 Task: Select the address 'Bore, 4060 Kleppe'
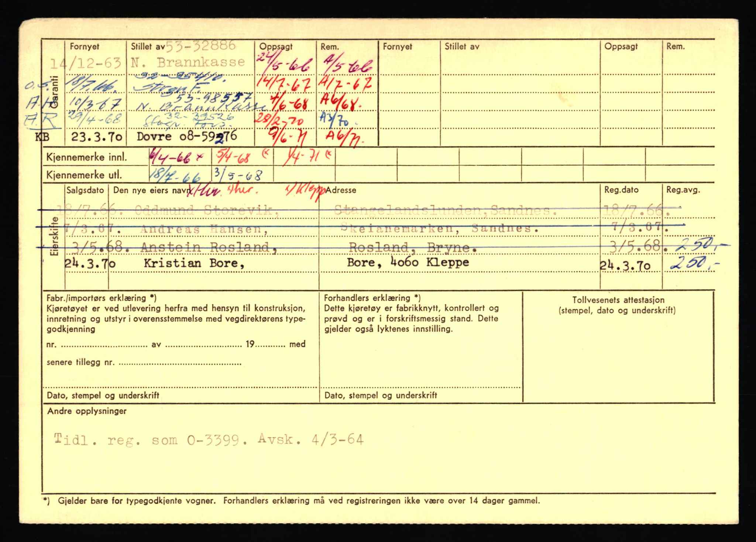408,262
